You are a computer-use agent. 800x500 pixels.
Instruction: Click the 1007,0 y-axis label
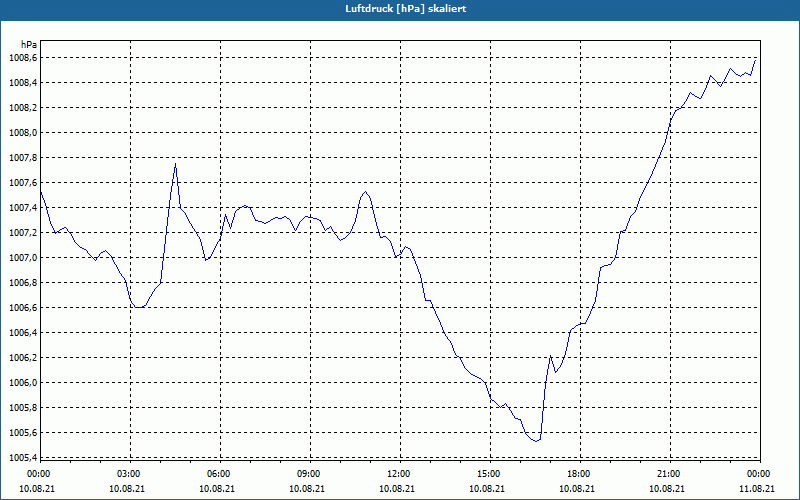(22, 258)
